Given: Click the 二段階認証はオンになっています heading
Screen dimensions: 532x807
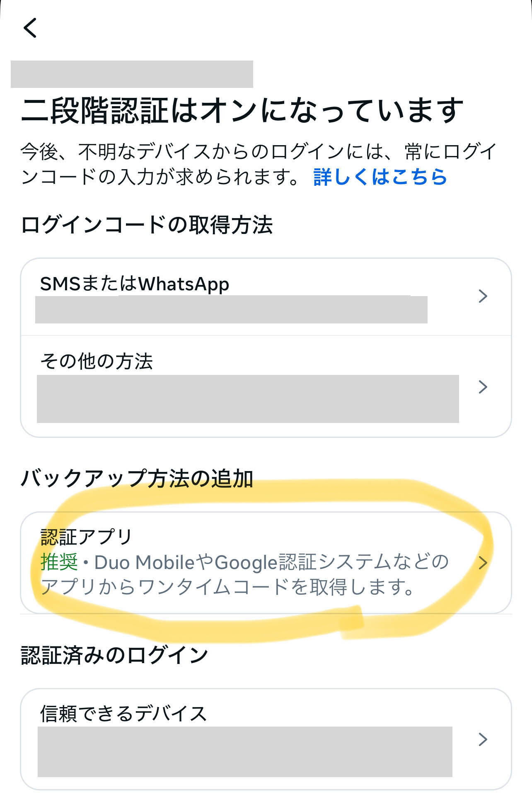Looking at the screenshot, I should [242, 111].
